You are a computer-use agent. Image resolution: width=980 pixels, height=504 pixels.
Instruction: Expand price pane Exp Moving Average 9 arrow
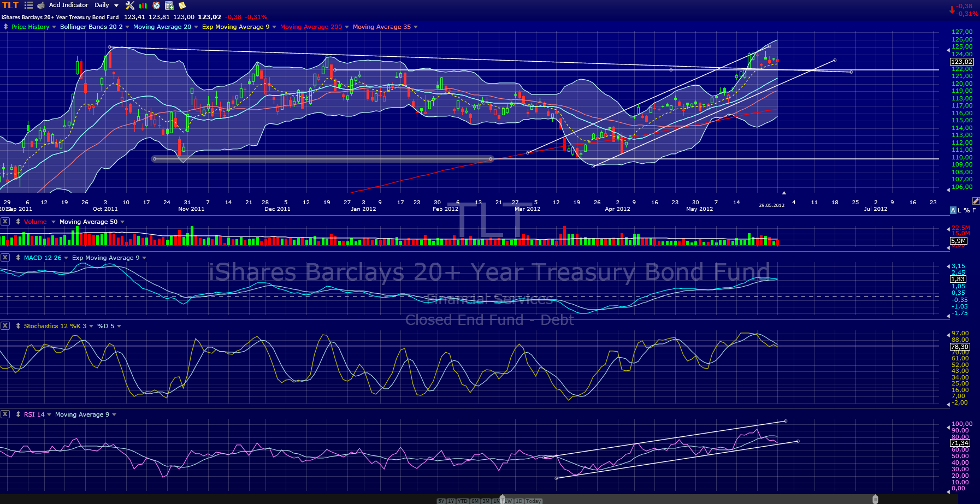[274, 27]
